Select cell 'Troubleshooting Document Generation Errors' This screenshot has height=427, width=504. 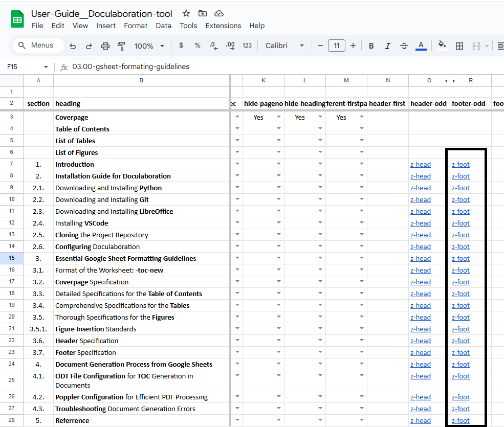click(141, 409)
